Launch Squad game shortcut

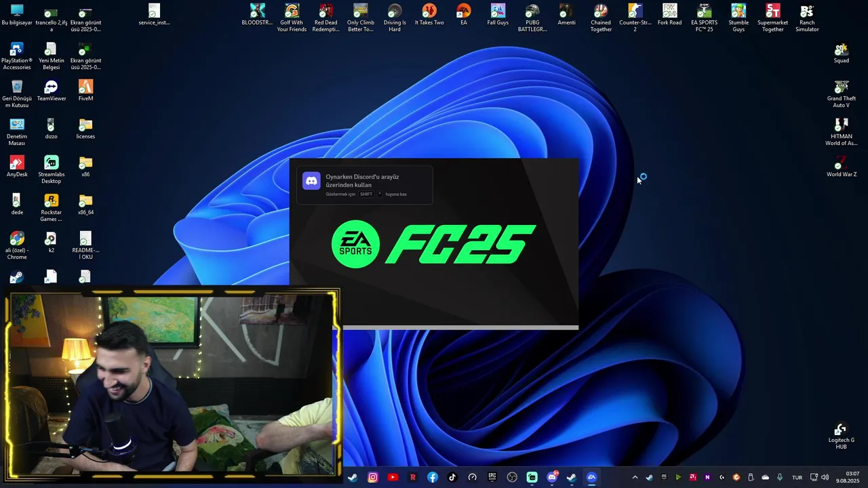pyautogui.click(x=842, y=53)
